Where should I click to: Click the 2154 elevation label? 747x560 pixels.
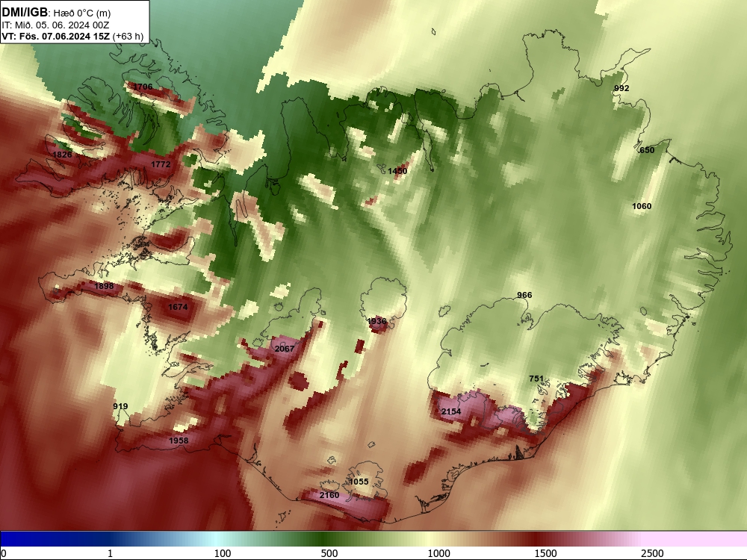tap(451, 411)
